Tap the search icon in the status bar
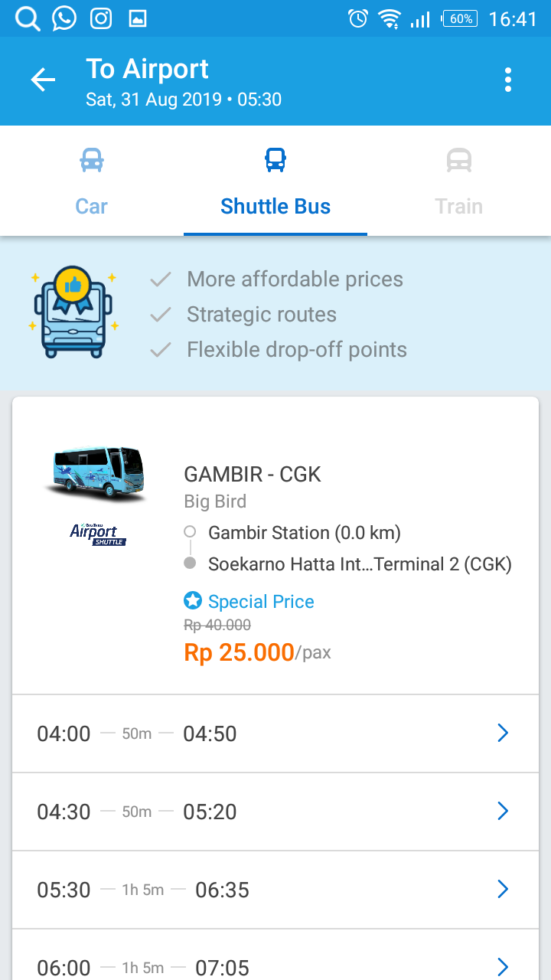 coord(27,18)
